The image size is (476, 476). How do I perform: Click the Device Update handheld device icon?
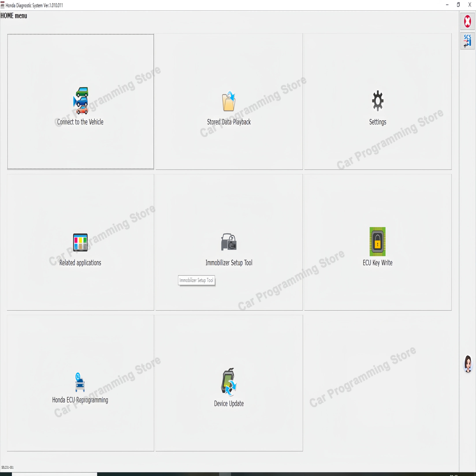coord(229,382)
